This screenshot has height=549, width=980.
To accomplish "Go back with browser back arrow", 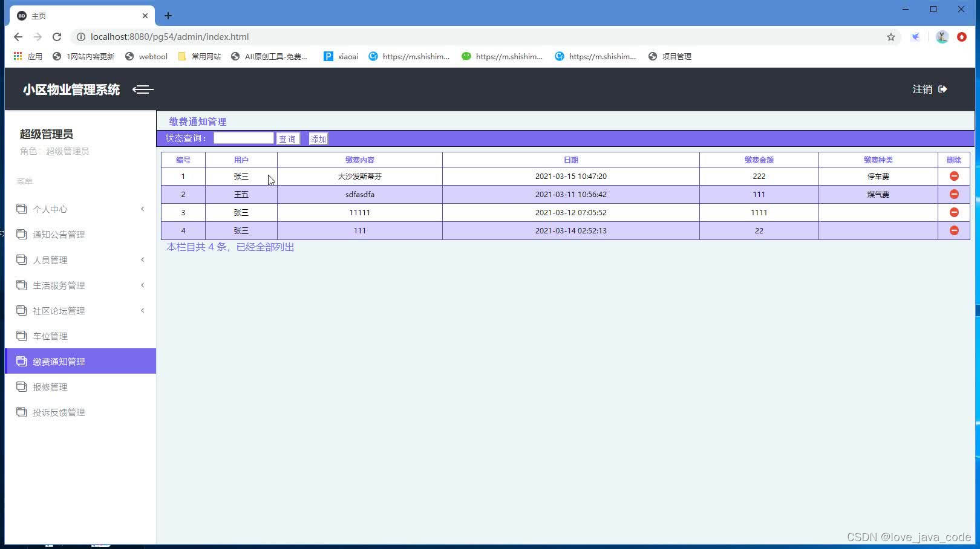I will click(x=18, y=37).
